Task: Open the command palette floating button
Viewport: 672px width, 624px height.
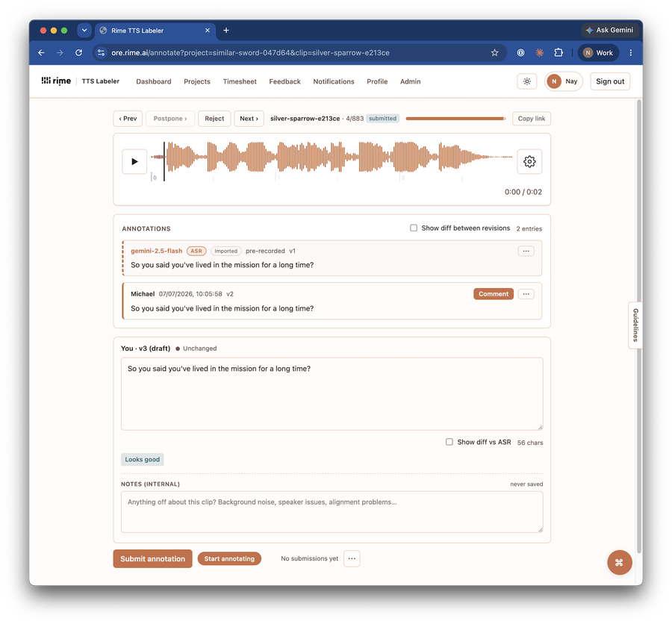Action: (619, 562)
